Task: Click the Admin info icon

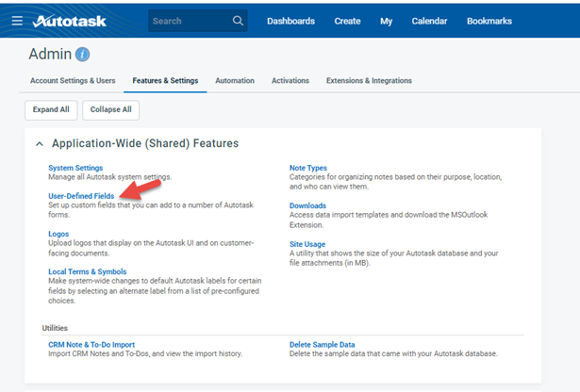Action: click(x=82, y=55)
